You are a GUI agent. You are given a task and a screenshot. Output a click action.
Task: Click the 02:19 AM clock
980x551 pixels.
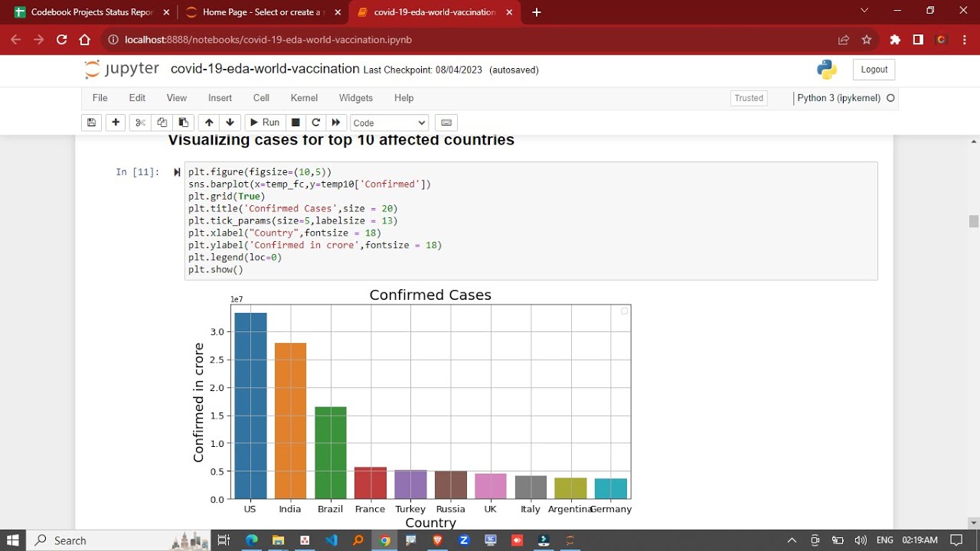coord(920,540)
